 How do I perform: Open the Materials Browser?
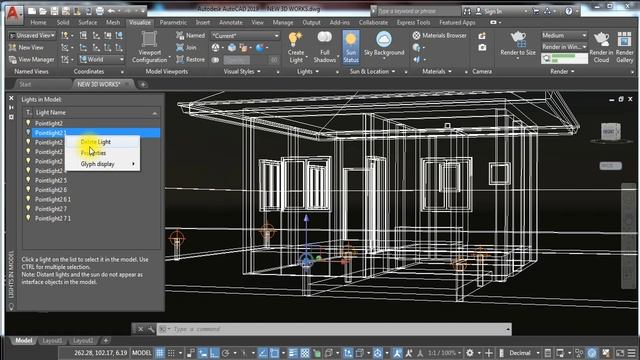point(439,36)
